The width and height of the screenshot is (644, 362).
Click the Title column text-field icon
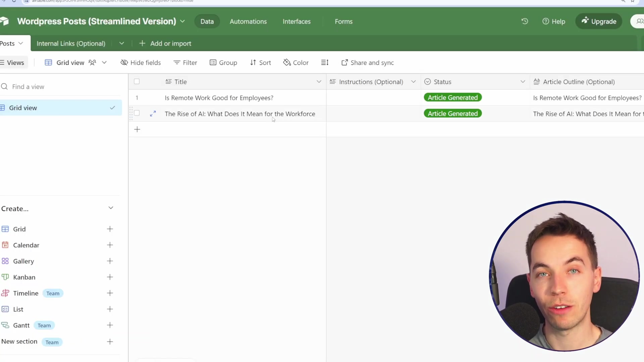168,81
